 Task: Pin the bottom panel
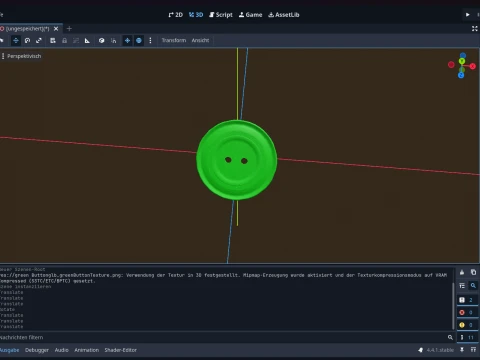462,350
